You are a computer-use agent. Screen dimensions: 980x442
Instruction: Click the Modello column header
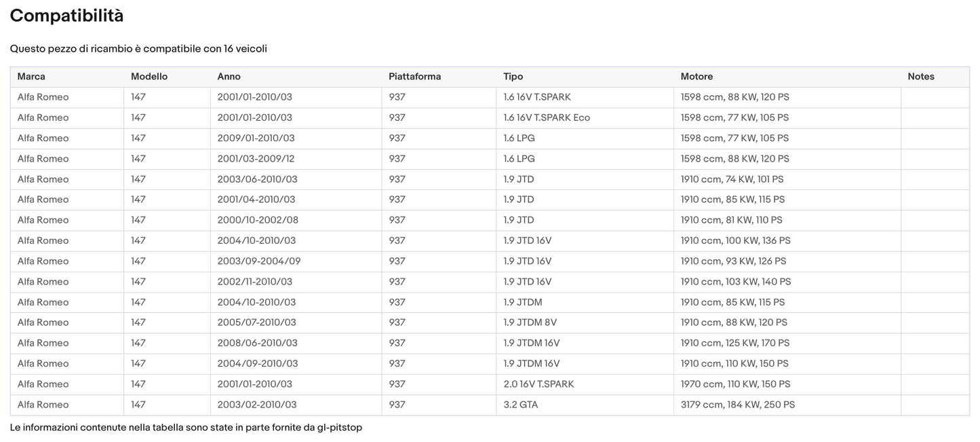tap(149, 77)
